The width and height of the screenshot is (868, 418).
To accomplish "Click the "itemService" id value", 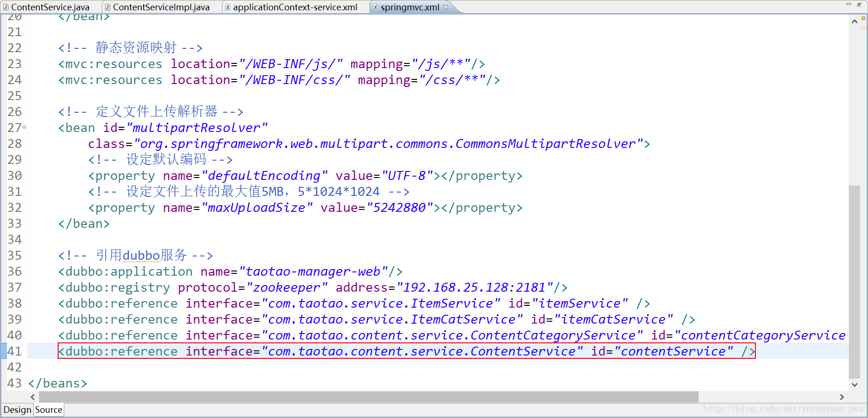I will (579, 303).
